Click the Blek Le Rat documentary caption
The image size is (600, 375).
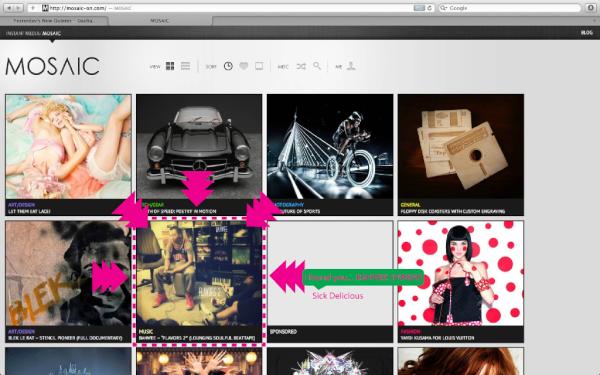[x=65, y=338]
